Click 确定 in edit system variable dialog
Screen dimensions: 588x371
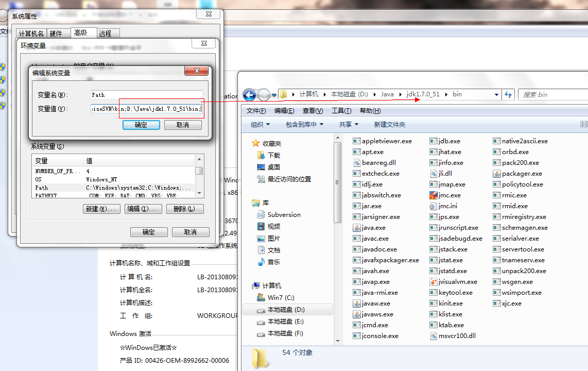tap(141, 125)
